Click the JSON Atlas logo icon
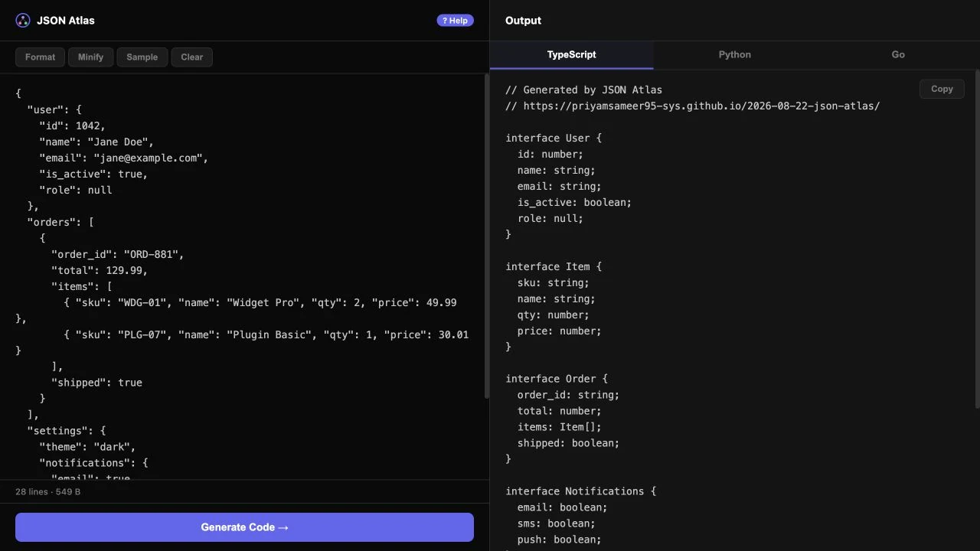This screenshot has height=551, width=980. 23,21
